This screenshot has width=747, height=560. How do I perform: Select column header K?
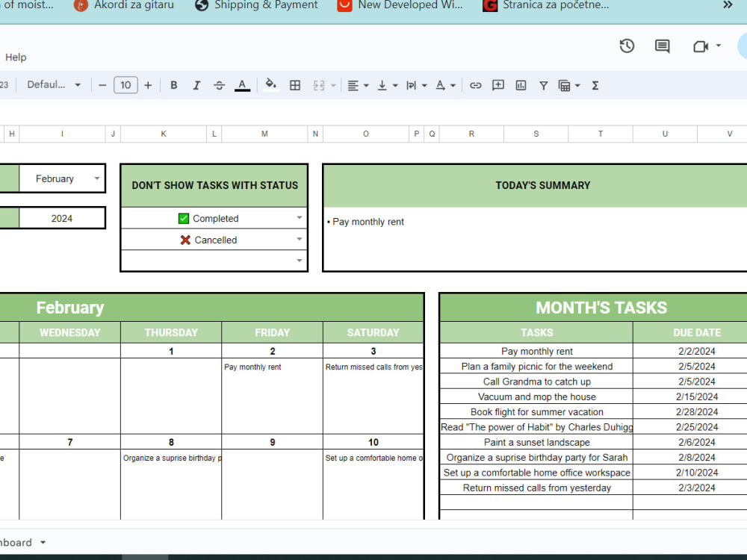(x=164, y=134)
